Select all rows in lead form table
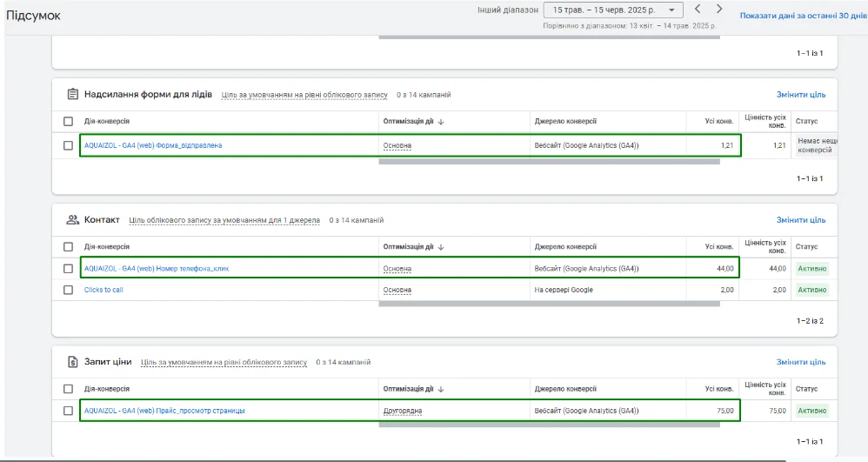The image size is (868, 462). click(68, 121)
